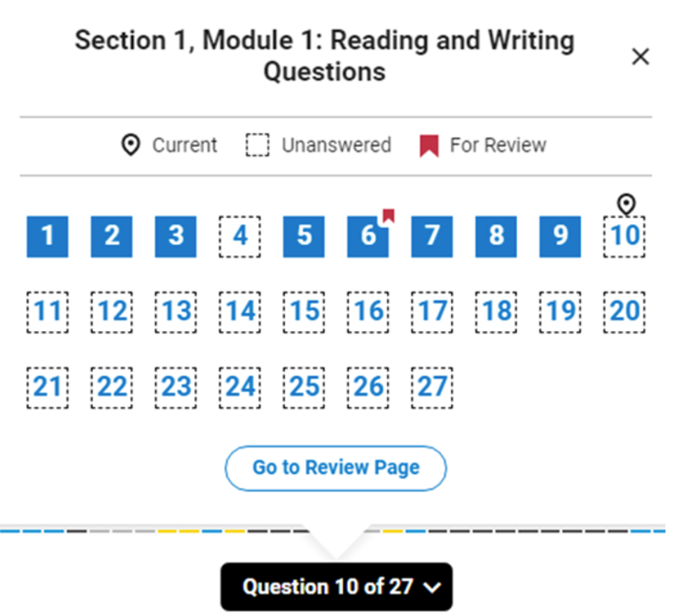This screenshot has height=616, width=693.
Task: Click the Go to Review Page button
Action: tap(335, 468)
